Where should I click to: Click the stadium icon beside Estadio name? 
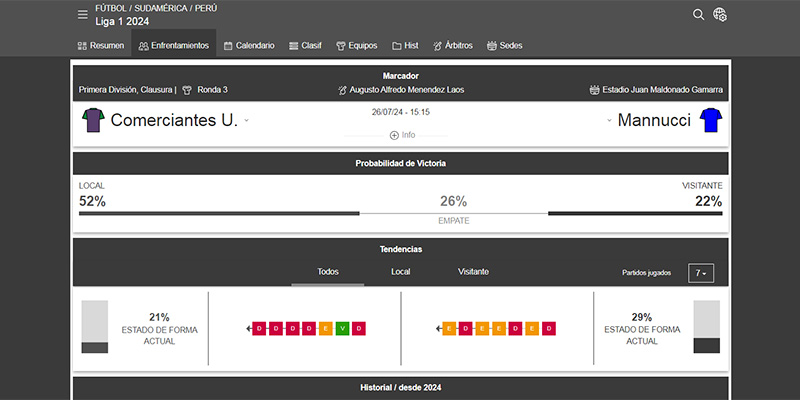[594, 90]
